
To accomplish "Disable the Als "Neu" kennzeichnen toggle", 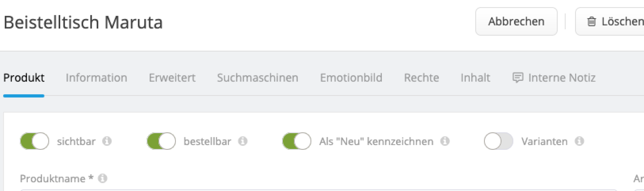I will (296, 141).
